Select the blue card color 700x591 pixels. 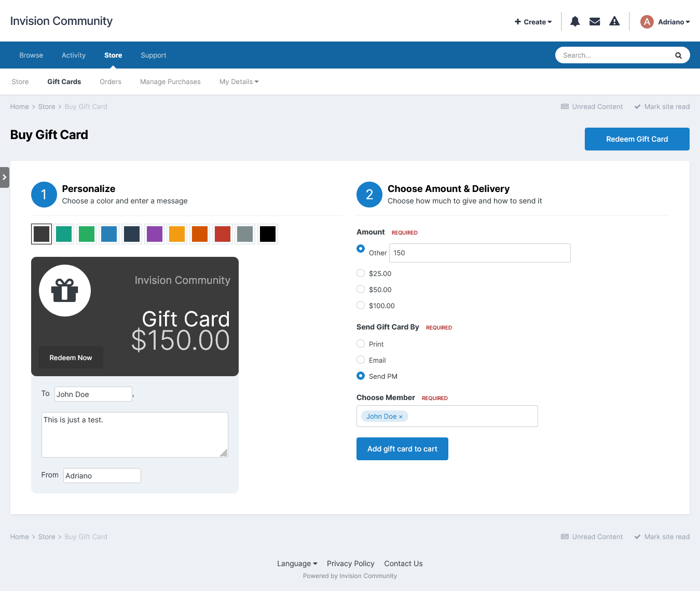pyautogui.click(x=109, y=234)
